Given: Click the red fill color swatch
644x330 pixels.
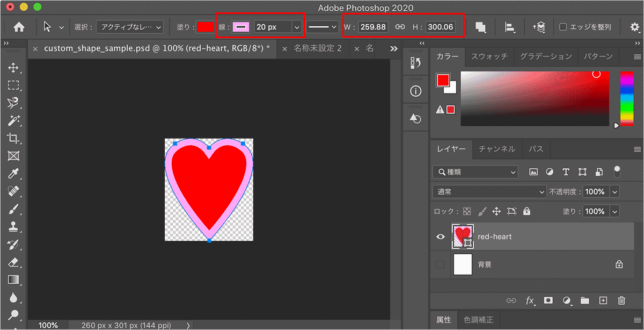Looking at the screenshot, I should [x=205, y=27].
